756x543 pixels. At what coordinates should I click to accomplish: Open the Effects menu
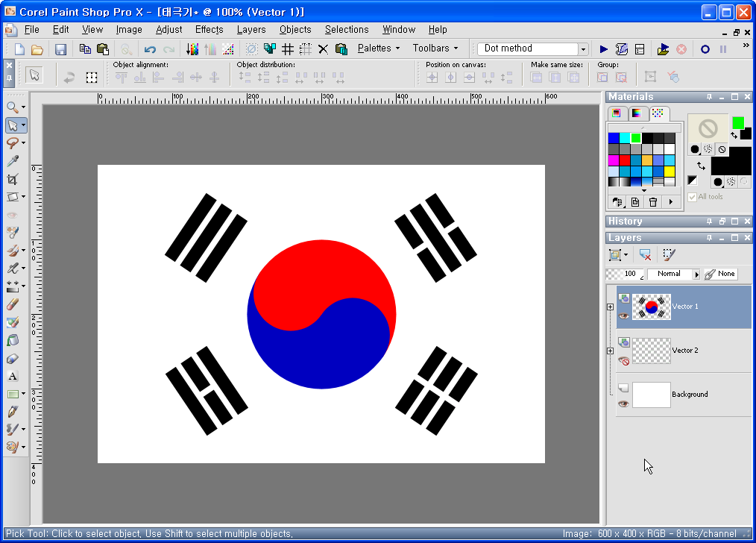tap(209, 30)
